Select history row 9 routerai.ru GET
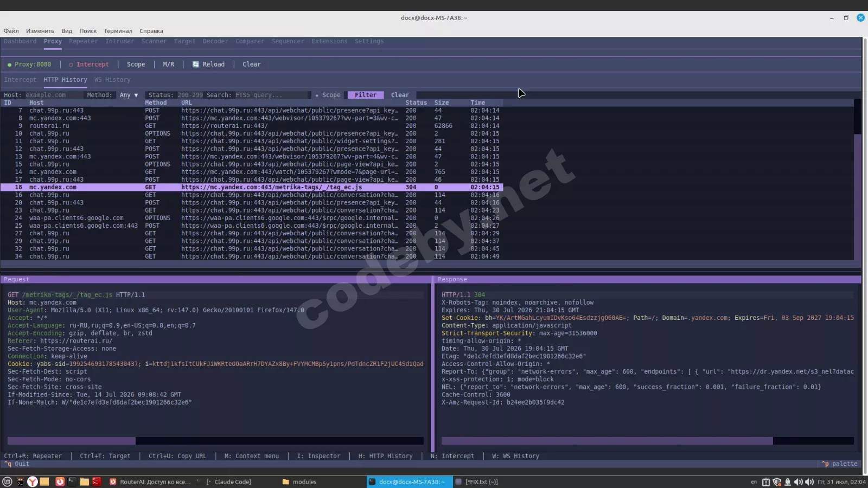Screen dimensions: 868x488 coord(252,126)
